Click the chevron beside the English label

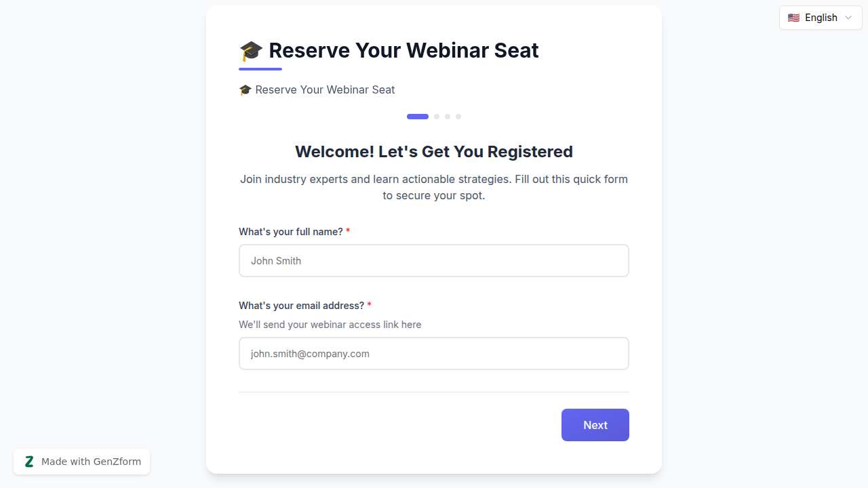(848, 18)
